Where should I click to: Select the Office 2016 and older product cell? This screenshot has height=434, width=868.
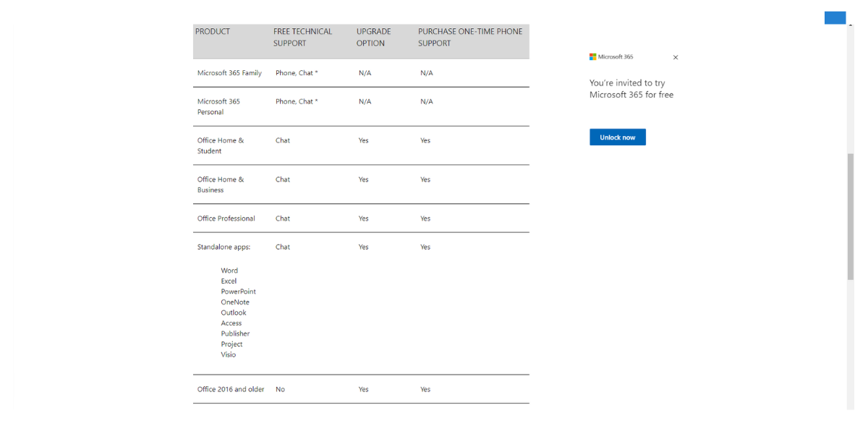point(231,389)
